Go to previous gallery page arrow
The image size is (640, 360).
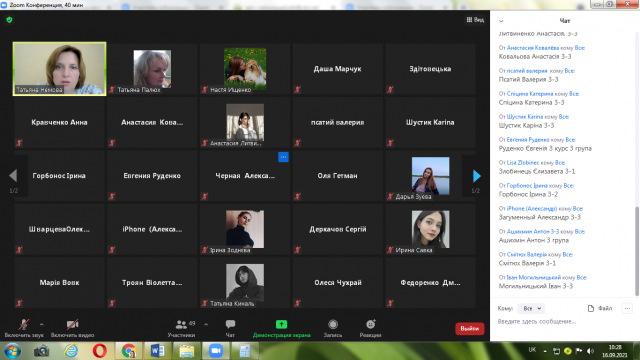(x=13, y=176)
